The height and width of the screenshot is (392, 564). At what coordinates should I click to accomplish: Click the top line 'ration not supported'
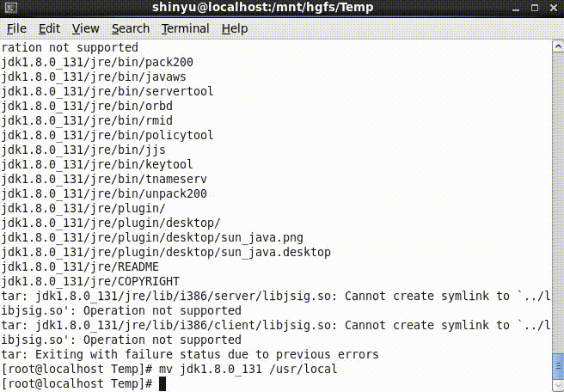[x=70, y=47]
